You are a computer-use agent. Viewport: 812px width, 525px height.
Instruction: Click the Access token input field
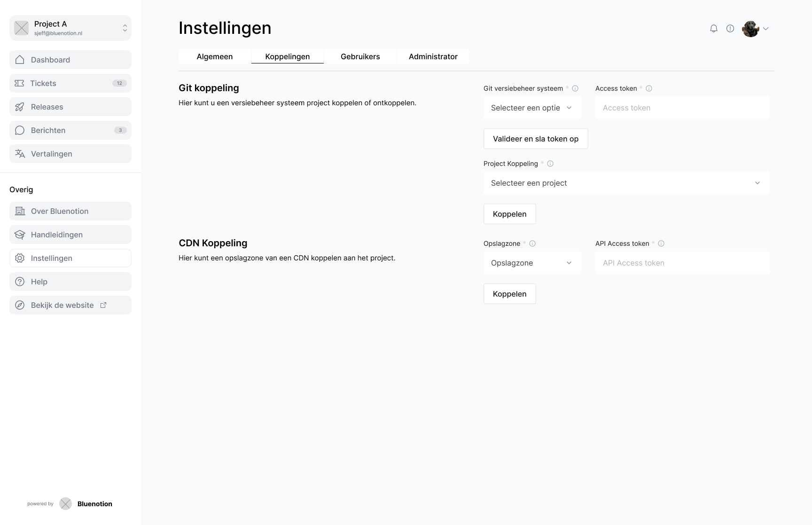(682, 108)
